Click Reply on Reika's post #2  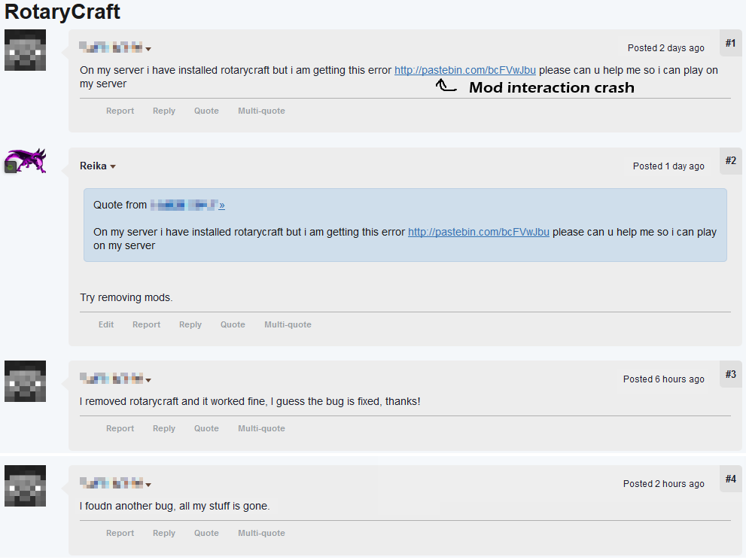pos(190,324)
